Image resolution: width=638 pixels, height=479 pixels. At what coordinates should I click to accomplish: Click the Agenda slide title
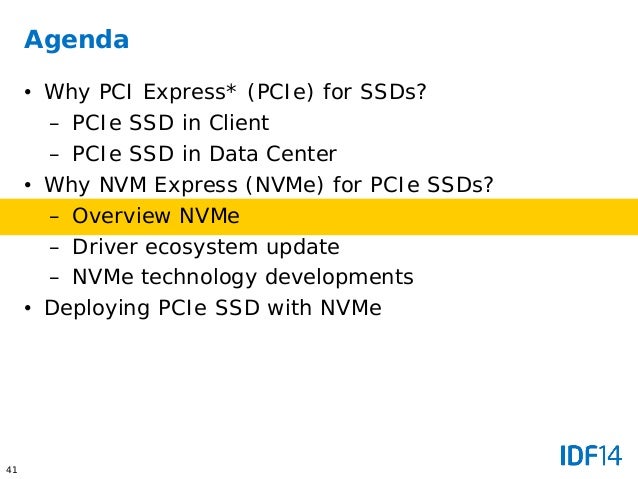[x=76, y=40]
